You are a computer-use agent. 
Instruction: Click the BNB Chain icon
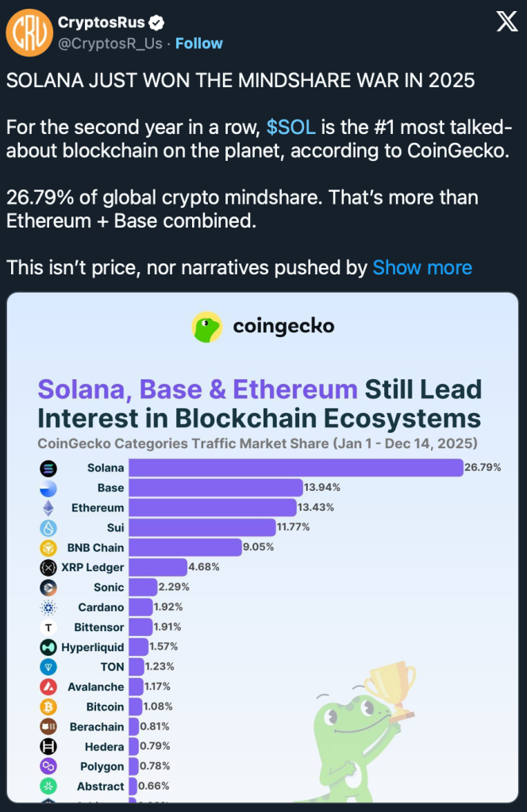coord(48,547)
